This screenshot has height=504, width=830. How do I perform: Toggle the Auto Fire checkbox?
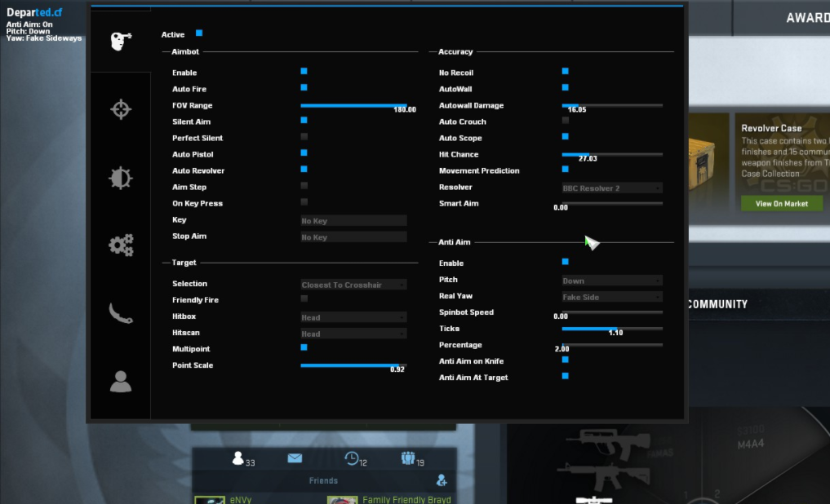click(x=304, y=88)
